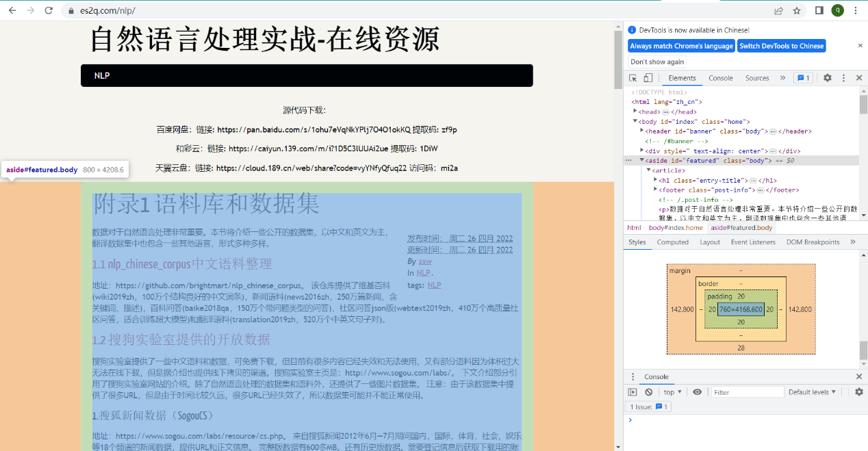Click the console Filter input field
Image resolution: width=868 pixels, height=451 pixels.
pos(746,392)
